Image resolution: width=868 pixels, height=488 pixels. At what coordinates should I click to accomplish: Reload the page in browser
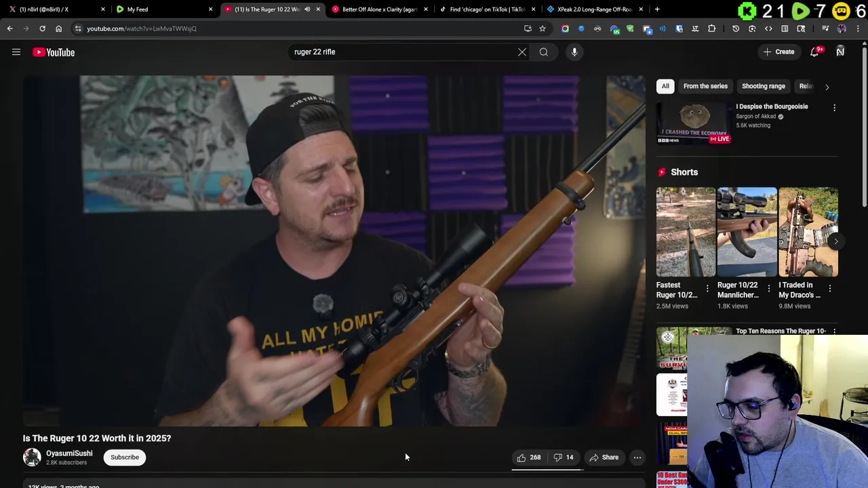pos(42,28)
